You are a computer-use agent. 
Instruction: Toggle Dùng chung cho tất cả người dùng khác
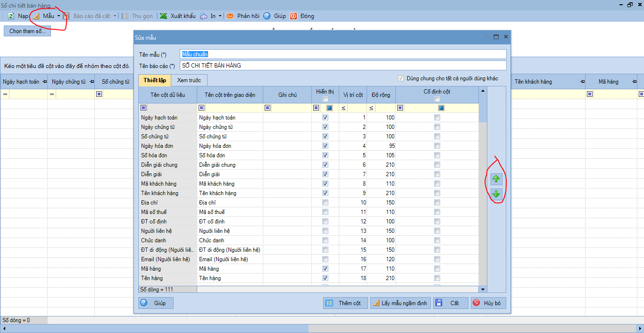pyautogui.click(x=401, y=78)
